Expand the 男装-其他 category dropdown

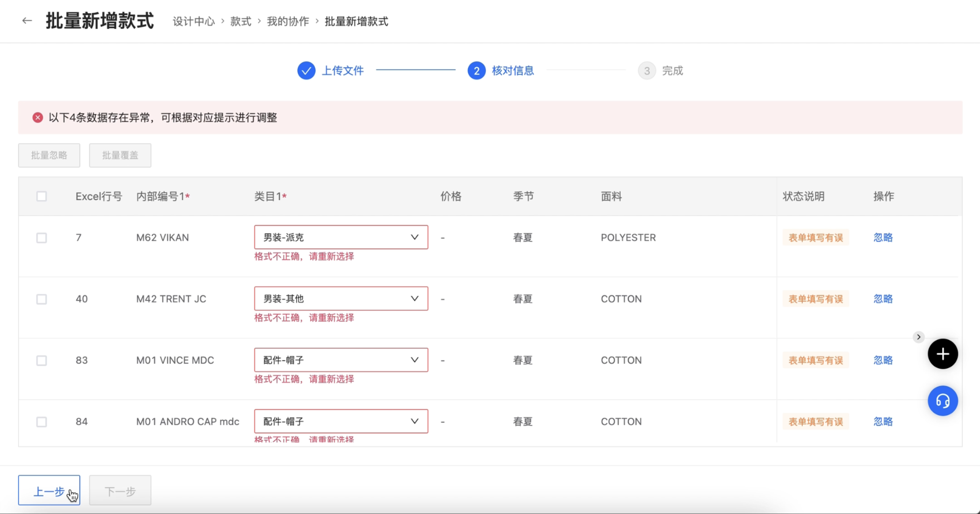(341, 299)
